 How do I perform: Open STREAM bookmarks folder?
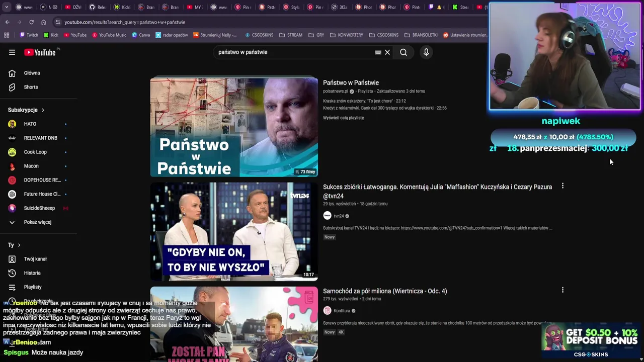pos(291,35)
